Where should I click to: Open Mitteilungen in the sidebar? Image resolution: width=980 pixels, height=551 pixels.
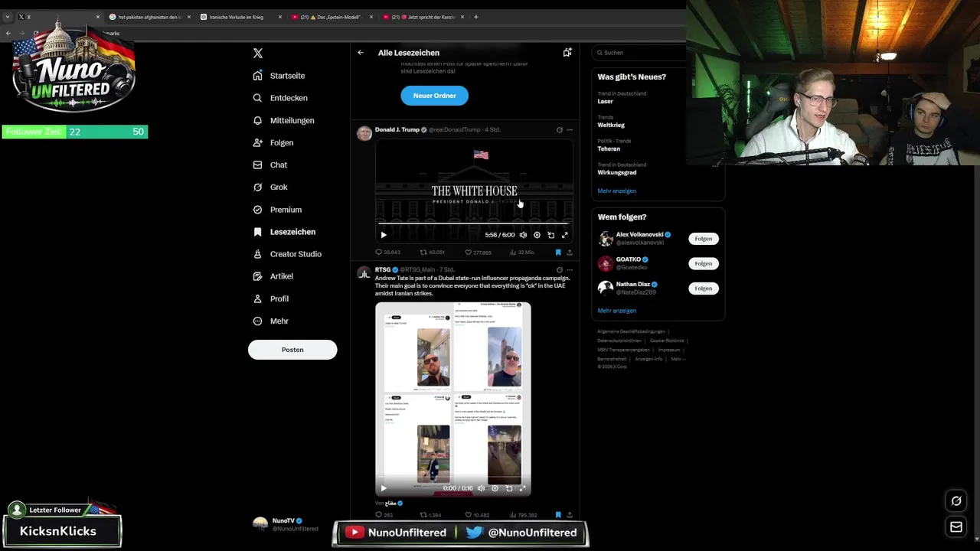point(283,120)
